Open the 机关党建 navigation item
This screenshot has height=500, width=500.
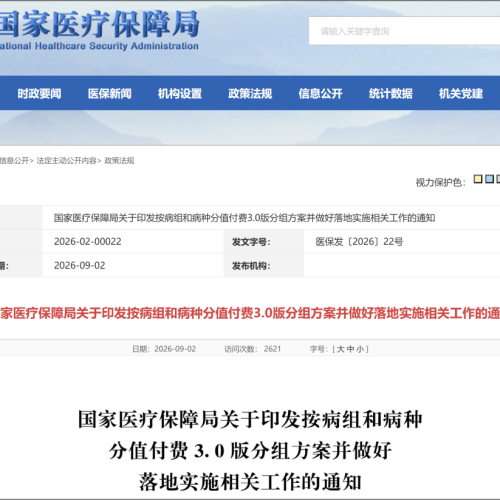(461, 94)
